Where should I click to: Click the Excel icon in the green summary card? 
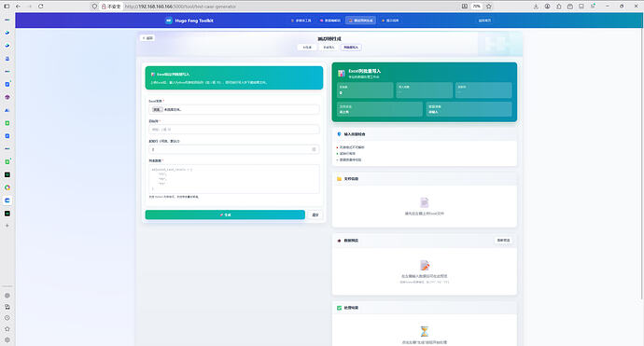coord(342,74)
